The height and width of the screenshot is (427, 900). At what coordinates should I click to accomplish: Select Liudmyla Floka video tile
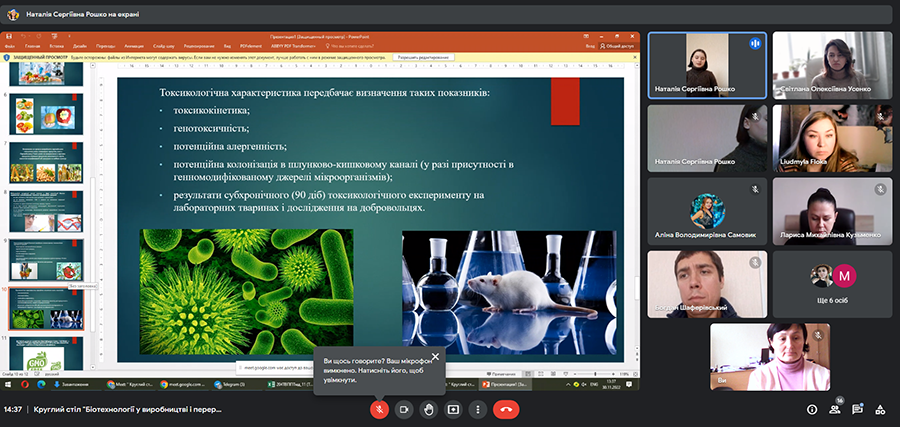point(832,138)
